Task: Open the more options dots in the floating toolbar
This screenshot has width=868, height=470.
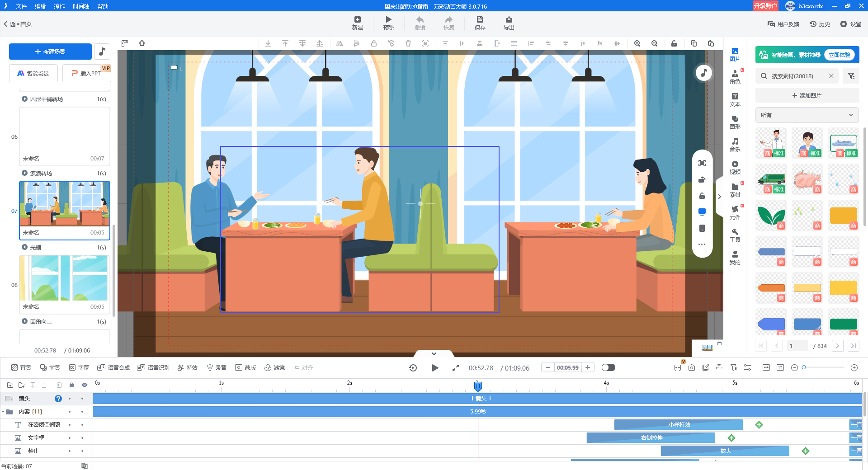Action: [702, 244]
